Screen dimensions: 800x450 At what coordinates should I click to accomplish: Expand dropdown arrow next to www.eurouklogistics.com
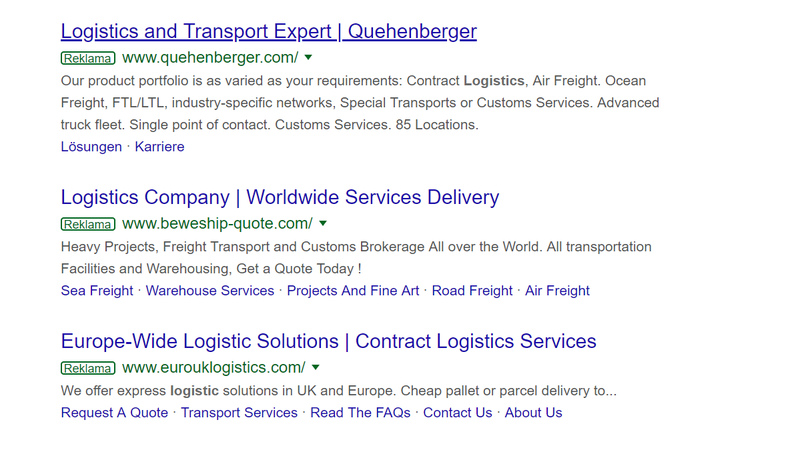pyautogui.click(x=315, y=367)
